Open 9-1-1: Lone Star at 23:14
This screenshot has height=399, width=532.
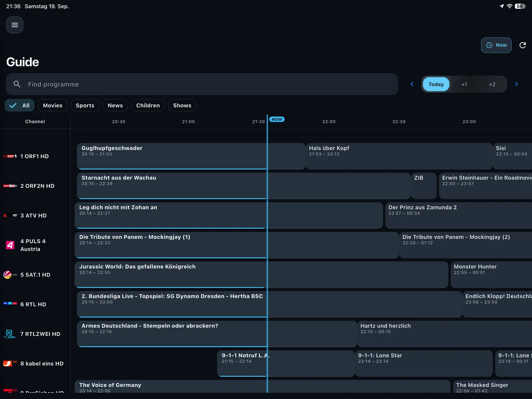514,364
